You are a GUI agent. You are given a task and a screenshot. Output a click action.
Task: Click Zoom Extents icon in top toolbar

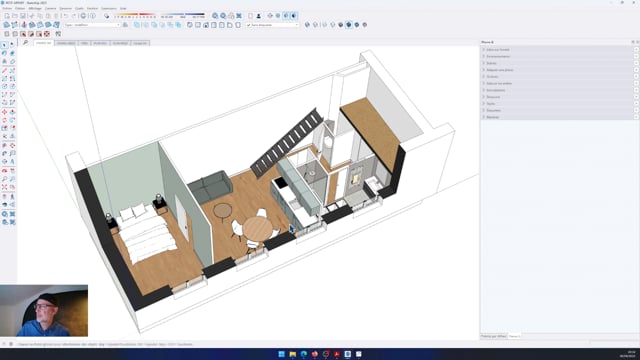239,16
